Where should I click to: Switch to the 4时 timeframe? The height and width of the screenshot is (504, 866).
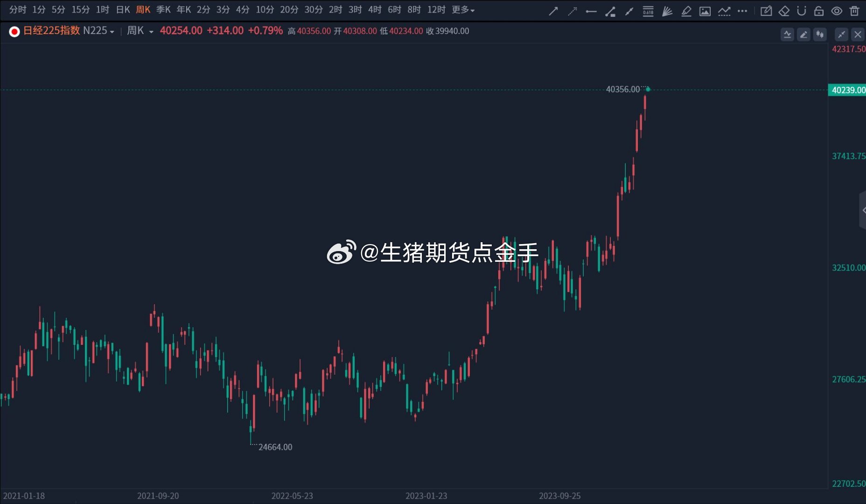point(375,10)
